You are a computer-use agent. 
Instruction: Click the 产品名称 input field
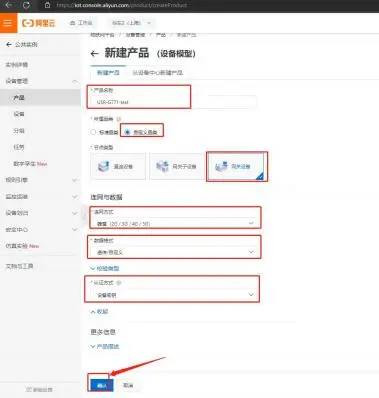pos(174,102)
